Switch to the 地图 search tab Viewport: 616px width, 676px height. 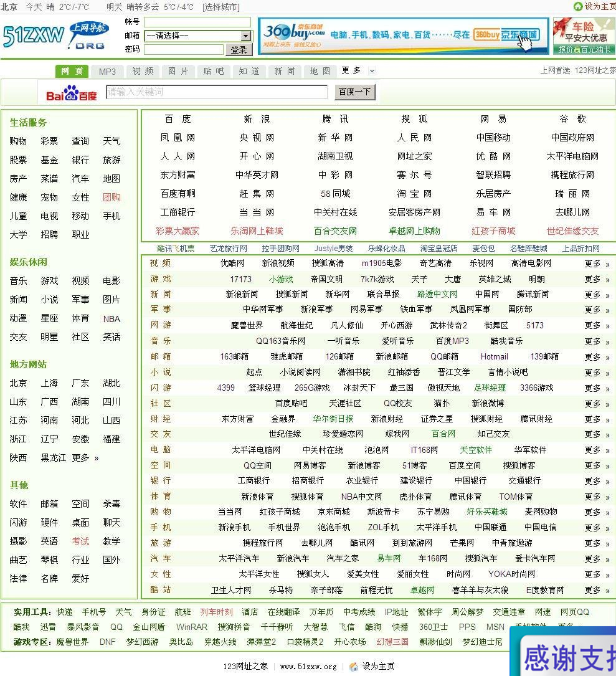[x=320, y=71]
